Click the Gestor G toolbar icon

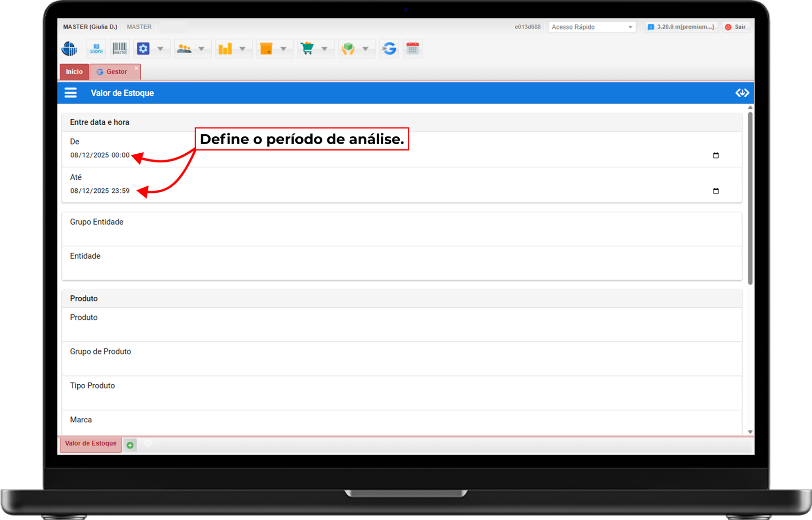(x=389, y=49)
